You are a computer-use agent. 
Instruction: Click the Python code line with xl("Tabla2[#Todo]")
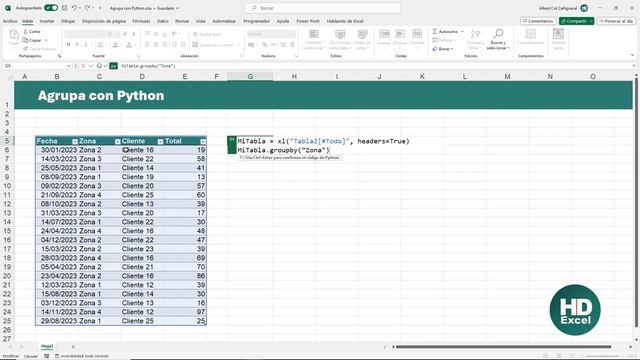point(323,141)
